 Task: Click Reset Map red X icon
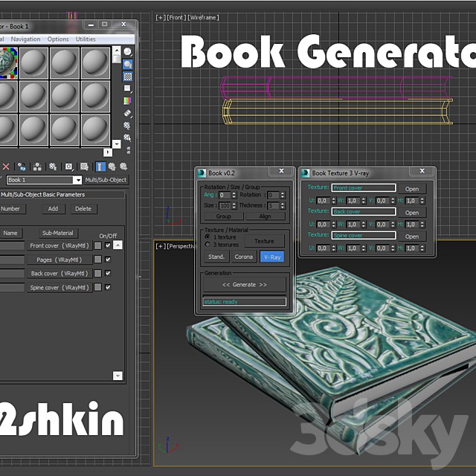[6, 167]
